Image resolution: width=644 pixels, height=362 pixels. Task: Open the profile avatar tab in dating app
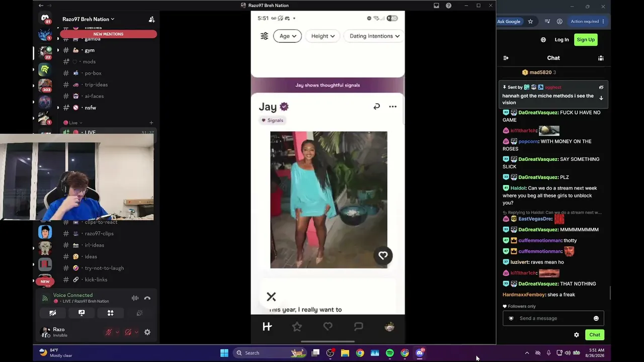pos(389,327)
